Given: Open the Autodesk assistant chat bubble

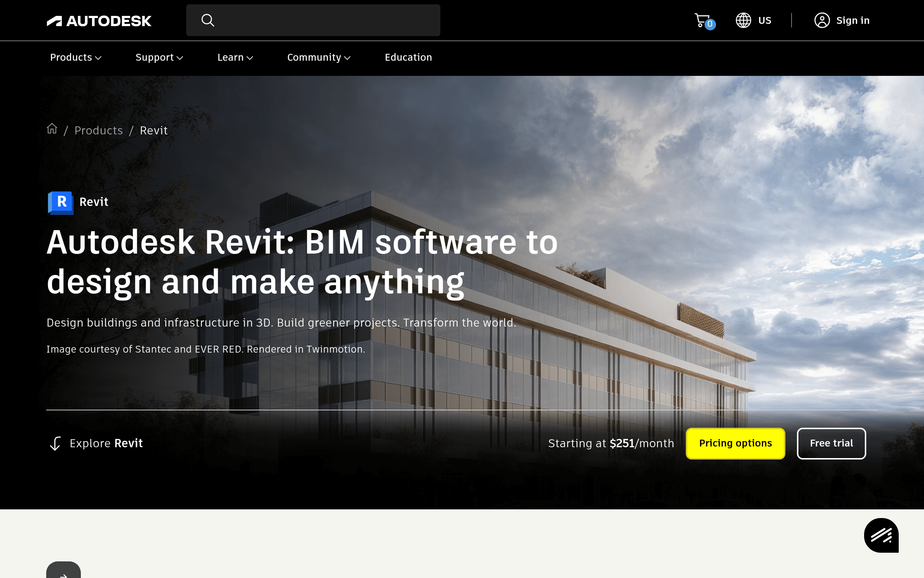Looking at the screenshot, I should 881,535.
